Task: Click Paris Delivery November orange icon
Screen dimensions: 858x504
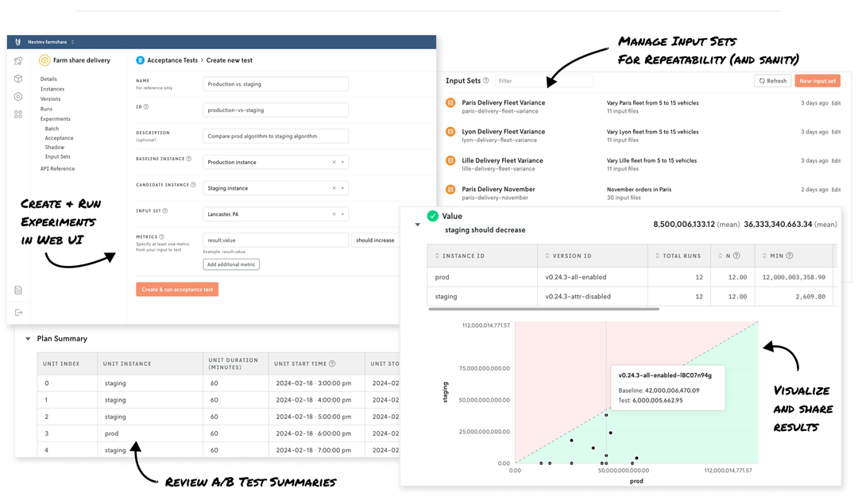Action: pyautogui.click(x=450, y=190)
